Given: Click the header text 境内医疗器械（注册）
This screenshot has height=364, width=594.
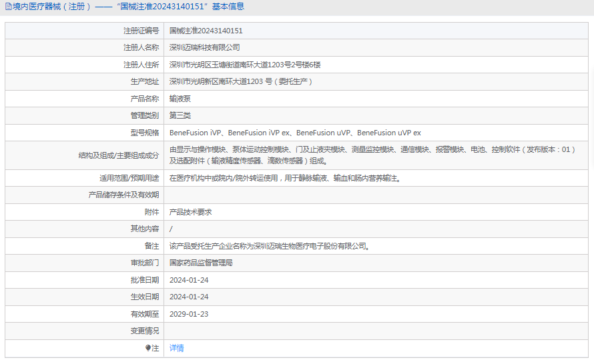Looking at the screenshot, I should (53, 7).
